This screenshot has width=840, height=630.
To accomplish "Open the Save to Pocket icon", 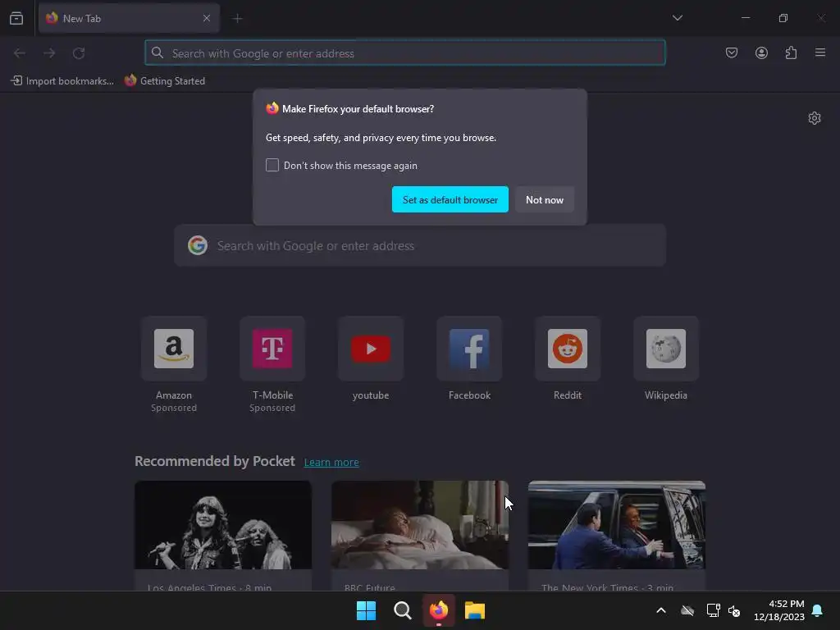I will tap(731, 52).
